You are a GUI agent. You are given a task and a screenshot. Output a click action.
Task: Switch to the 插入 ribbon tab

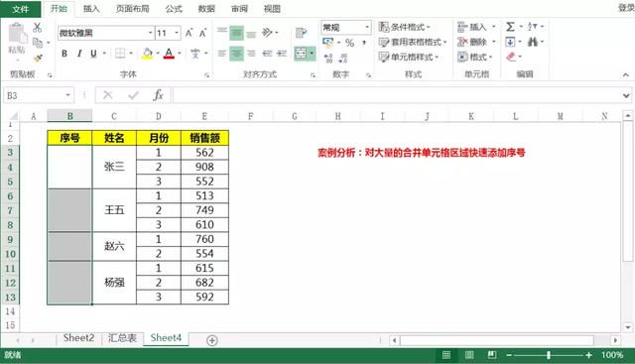tap(91, 9)
